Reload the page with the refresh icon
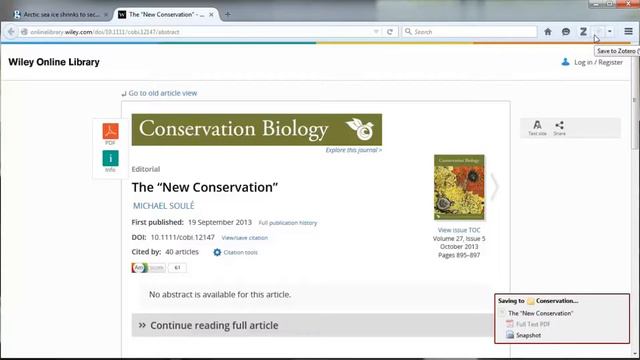 click(390, 32)
